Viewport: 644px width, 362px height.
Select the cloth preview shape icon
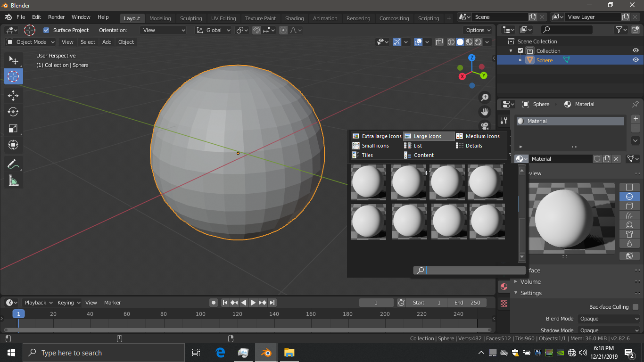(x=629, y=234)
